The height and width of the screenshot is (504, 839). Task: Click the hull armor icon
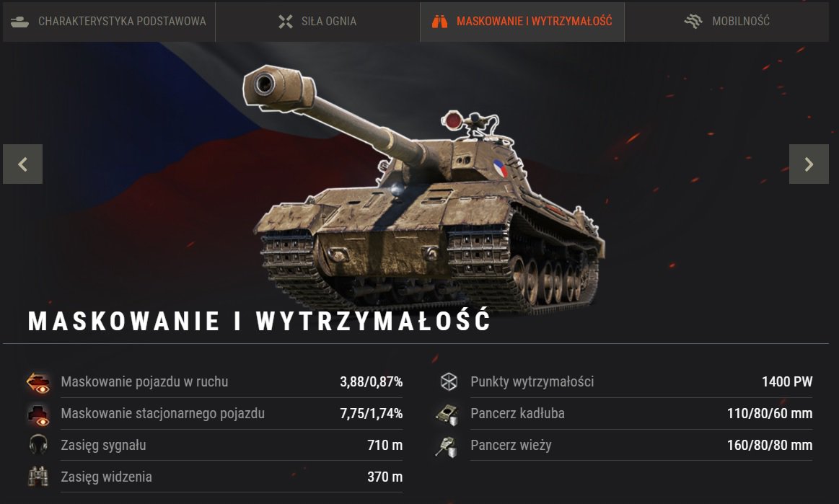pos(447,414)
